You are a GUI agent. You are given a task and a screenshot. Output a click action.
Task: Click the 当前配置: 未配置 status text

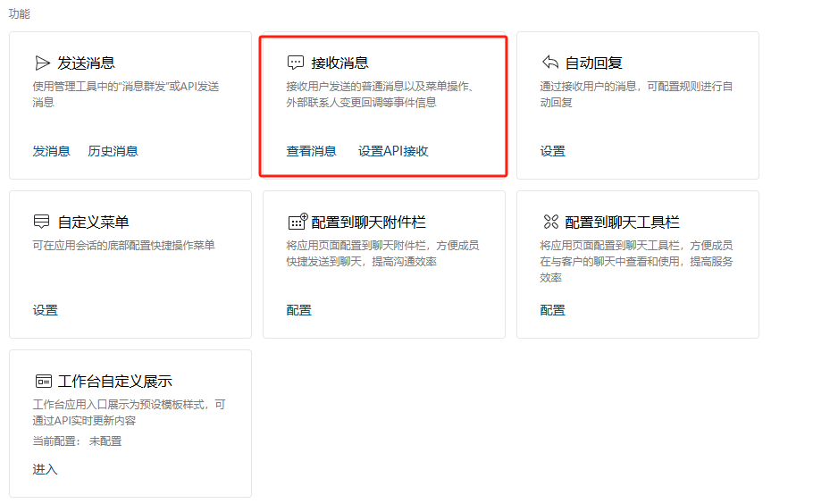point(77,441)
